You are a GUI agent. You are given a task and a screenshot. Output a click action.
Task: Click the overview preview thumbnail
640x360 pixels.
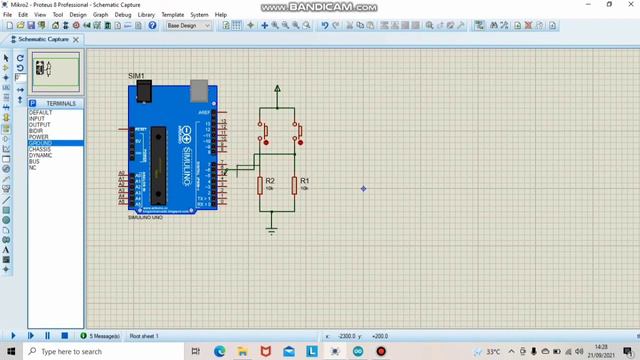pos(56,72)
